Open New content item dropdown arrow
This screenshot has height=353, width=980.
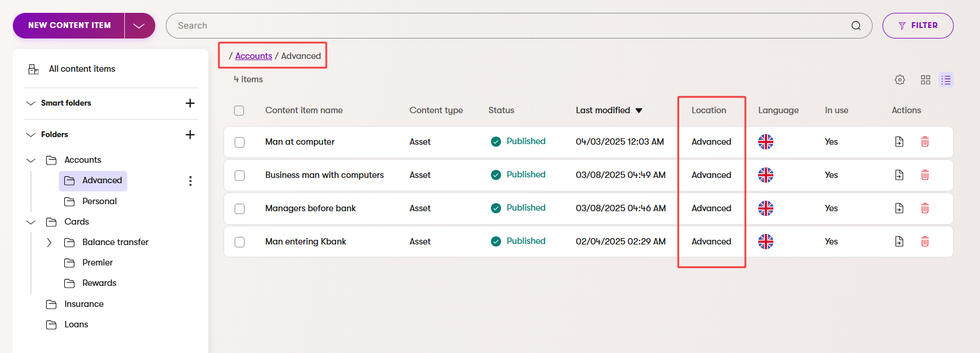click(139, 26)
